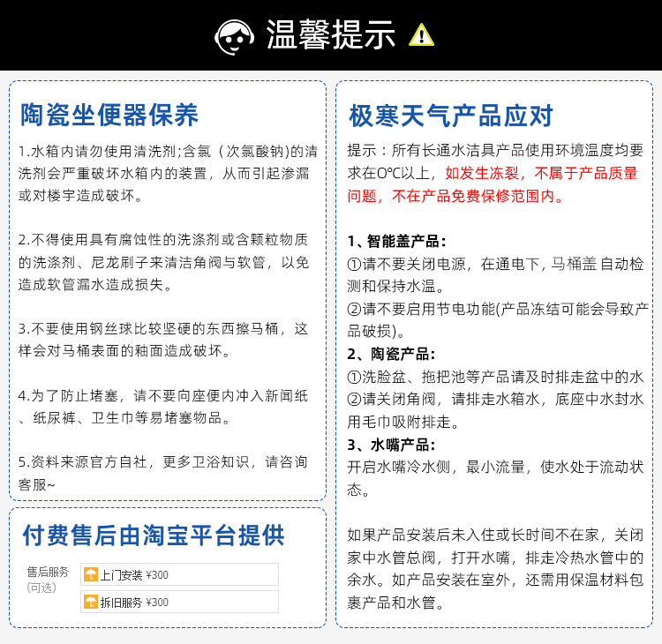Image resolution: width=662 pixels, height=644 pixels.
Task: Click the yellow warning triangle icon
Action: coord(422,35)
